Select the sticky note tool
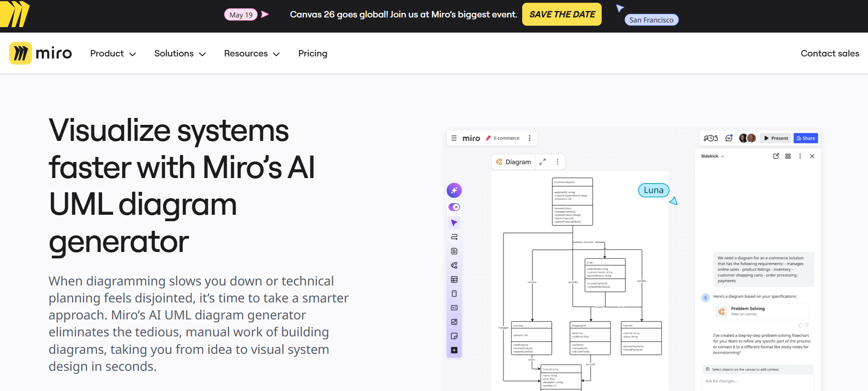 (x=454, y=336)
